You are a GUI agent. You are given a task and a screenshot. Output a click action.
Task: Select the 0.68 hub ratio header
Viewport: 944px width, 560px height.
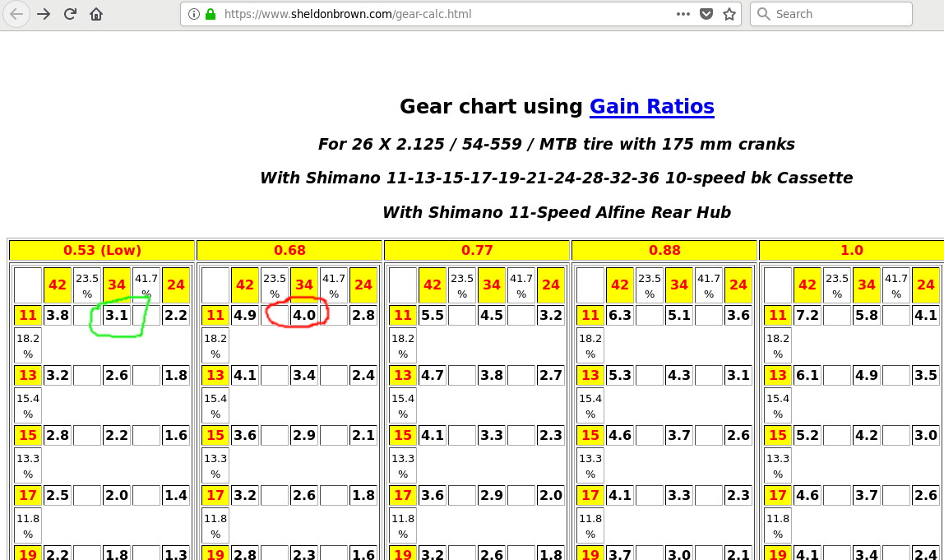click(x=289, y=250)
